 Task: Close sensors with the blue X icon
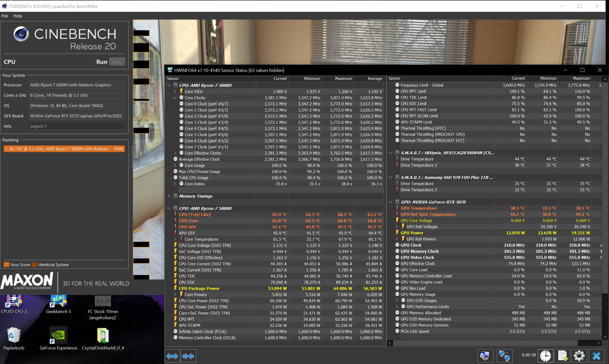pos(596,356)
